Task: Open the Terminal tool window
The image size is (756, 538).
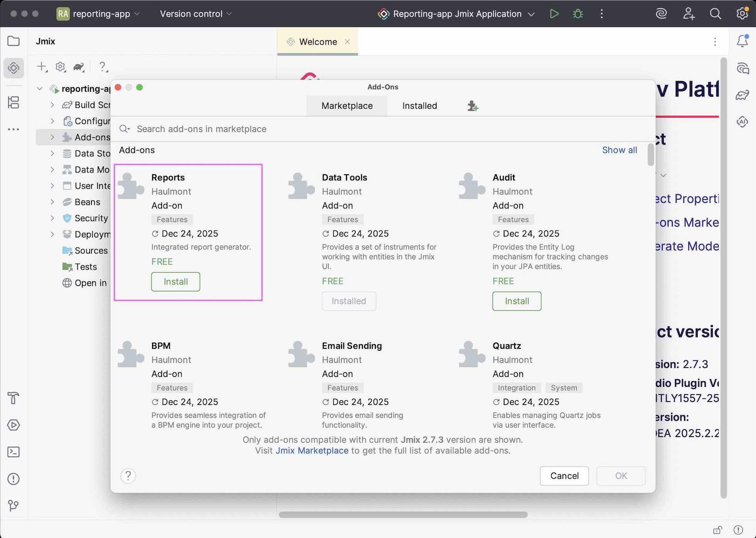Action: (13, 452)
